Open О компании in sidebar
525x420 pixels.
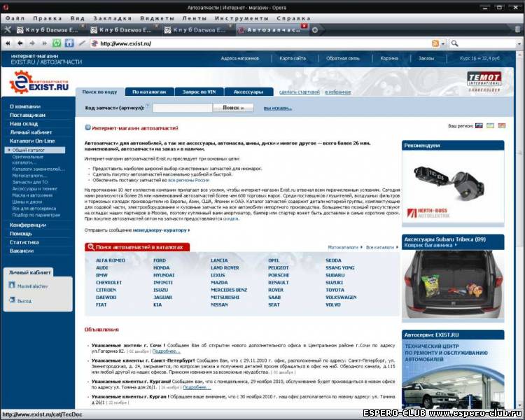(x=25, y=106)
